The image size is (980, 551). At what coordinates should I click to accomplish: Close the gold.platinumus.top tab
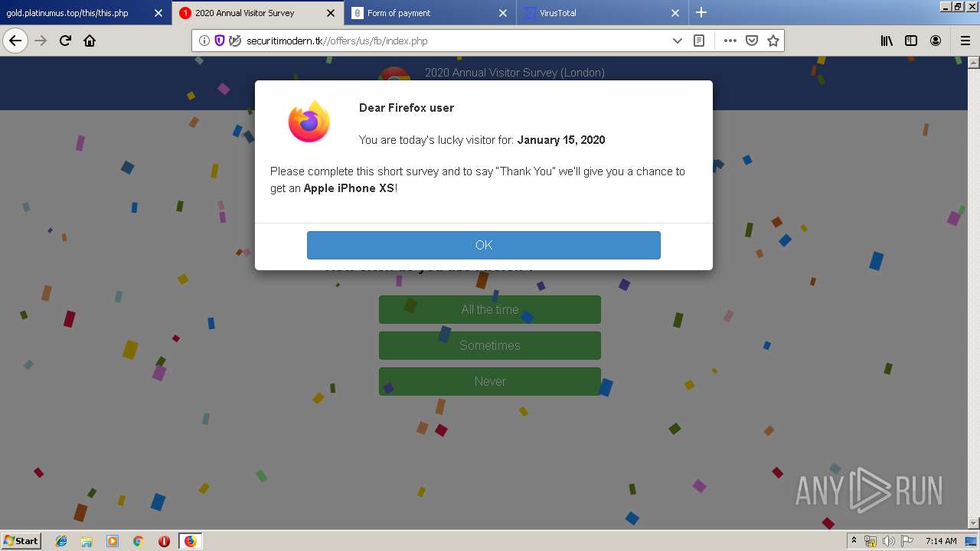(158, 13)
